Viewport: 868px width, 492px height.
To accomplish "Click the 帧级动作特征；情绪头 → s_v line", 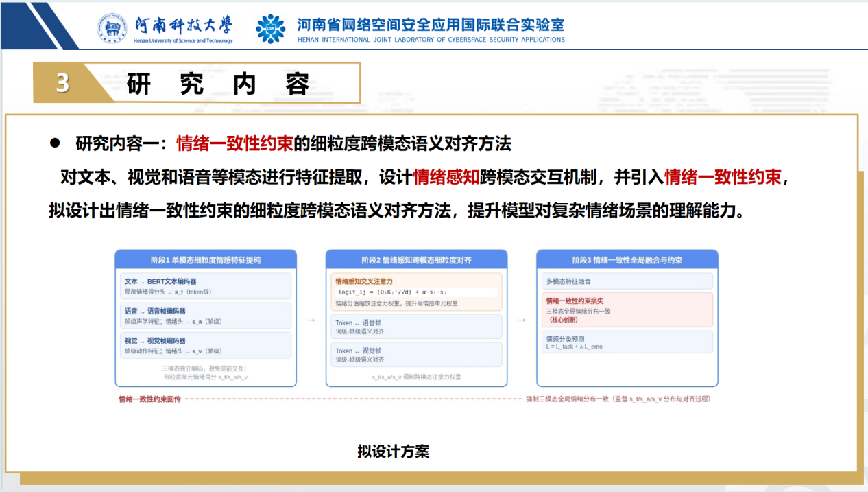I will pos(173,351).
